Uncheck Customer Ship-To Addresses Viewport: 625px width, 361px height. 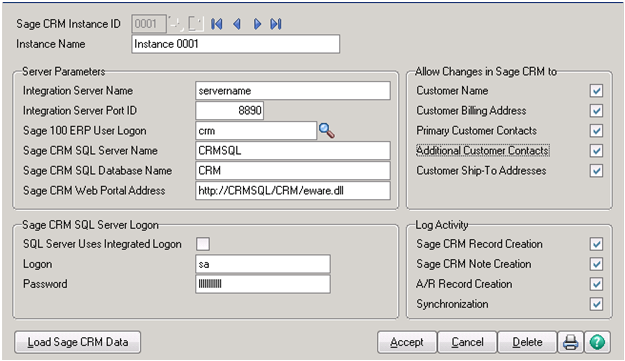pos(596,171)
